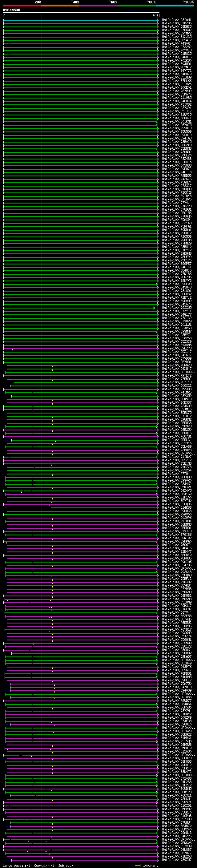Click the purple alignment bar for UniRef100_C5DUG8
Viewport: 197px width, 868px height.
pyautogui.click(x=82, y=423)
